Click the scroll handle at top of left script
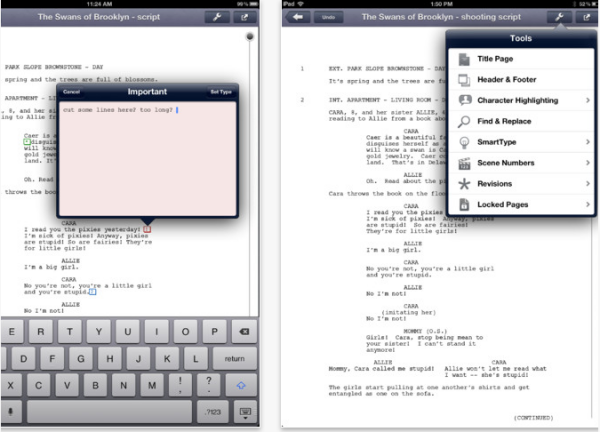The image size is (600, 432). point(250,36)
